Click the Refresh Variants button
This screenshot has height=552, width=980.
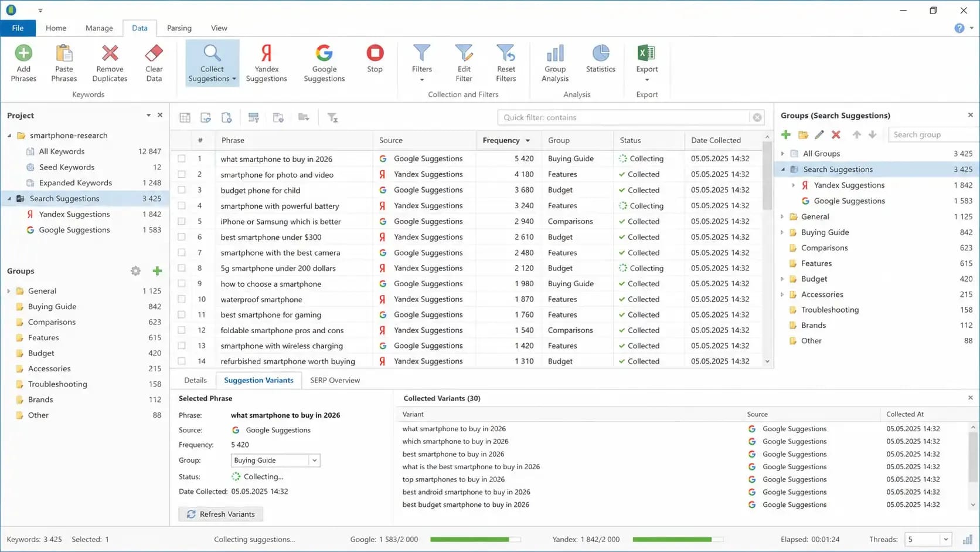pyautogui.click(x=221, y=514)
